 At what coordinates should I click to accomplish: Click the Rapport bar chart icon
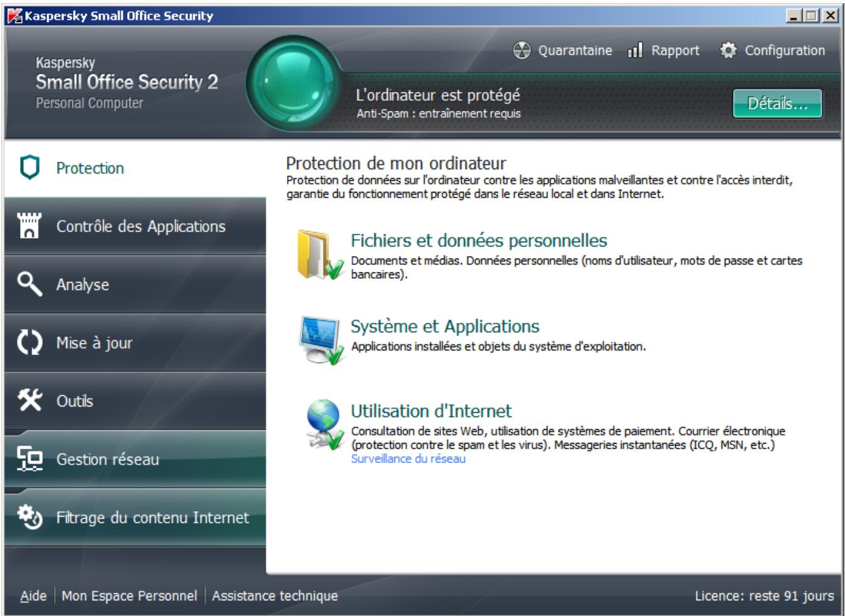pyautogui.click(x=635, y=51)
